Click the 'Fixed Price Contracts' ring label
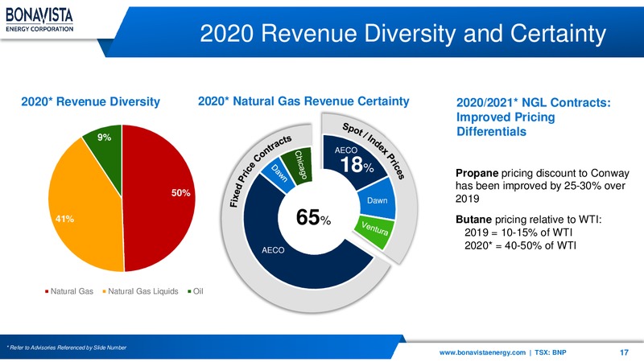The height and width of the screenshot is (362, 644). pos(260,171)
